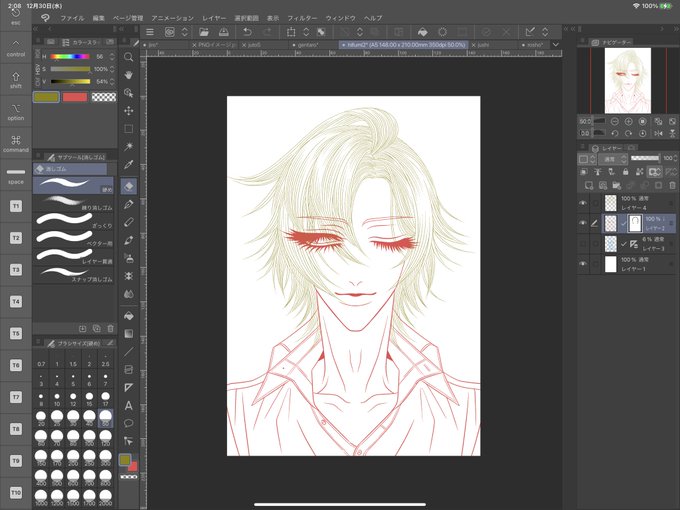
Task: Select the Eraser tool in toolbar
Action: coord(128,186)
